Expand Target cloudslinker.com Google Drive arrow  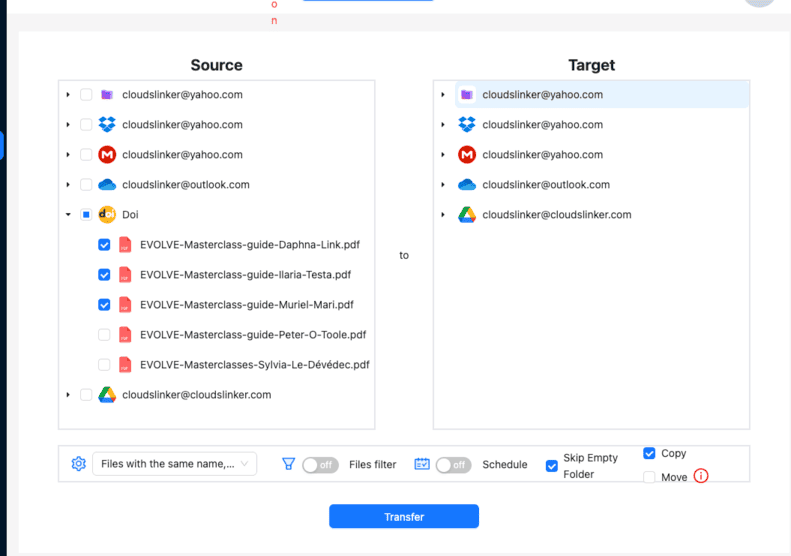point(443,214)
